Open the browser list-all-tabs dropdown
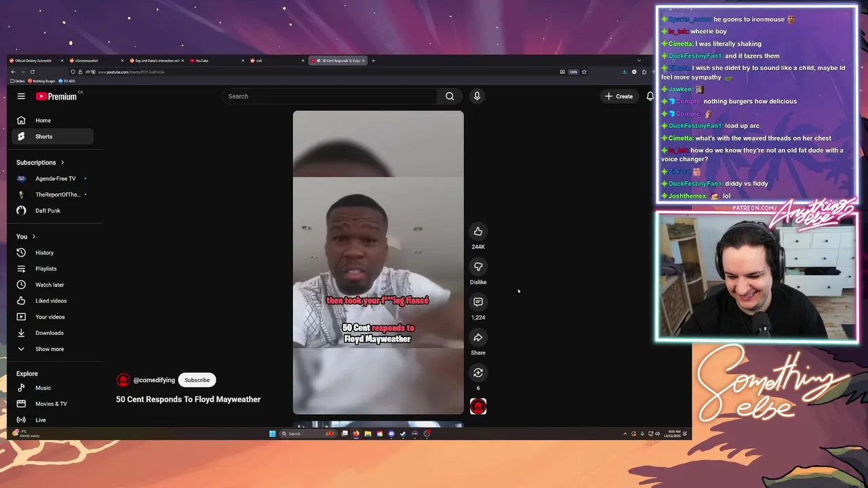 pyautogui.click(x=639, y=60)
